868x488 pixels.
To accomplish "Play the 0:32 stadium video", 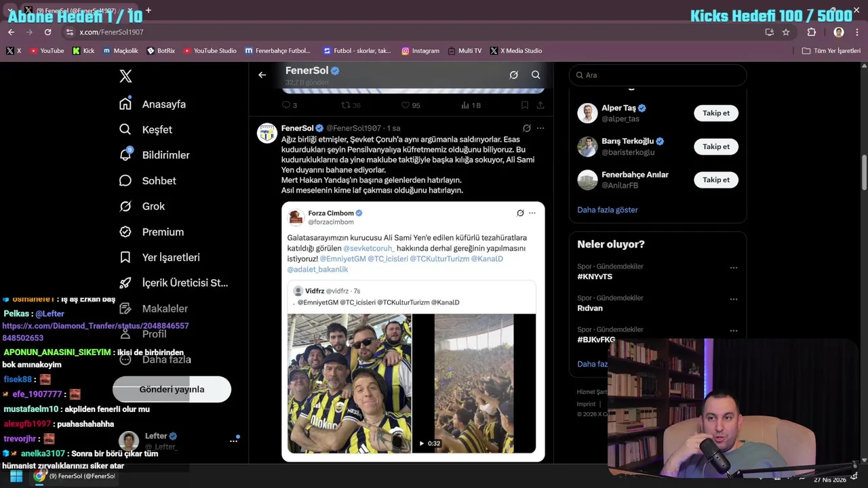I will point(474,383).
